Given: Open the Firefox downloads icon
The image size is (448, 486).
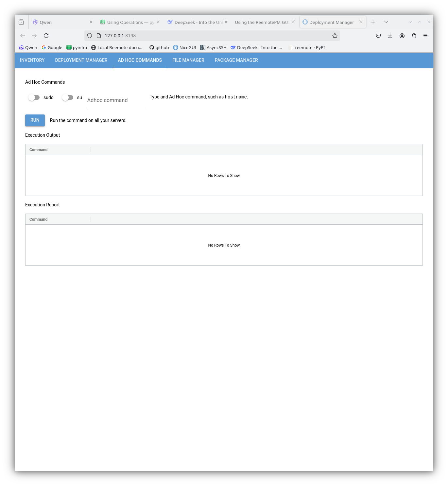Looking at the screenshot, I should 390,36.
